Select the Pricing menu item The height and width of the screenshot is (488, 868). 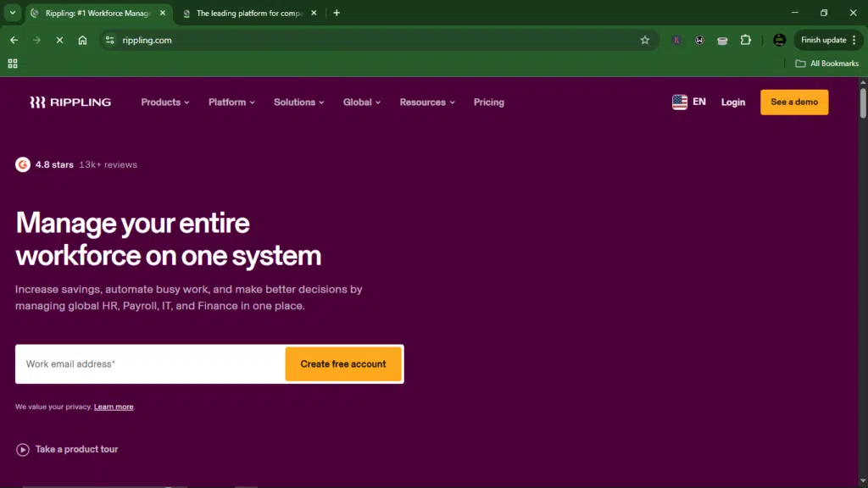tap(489, 102)
